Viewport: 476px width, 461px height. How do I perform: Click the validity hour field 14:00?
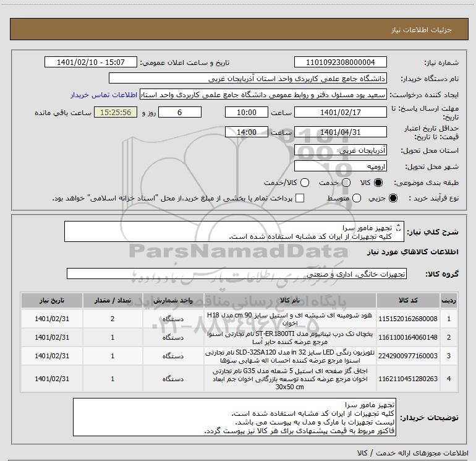pos(247,132)
